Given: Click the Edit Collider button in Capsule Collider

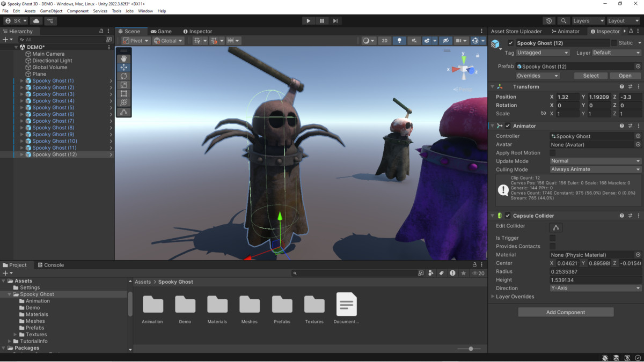Looking at the screenshot, I should coord(556,227).
